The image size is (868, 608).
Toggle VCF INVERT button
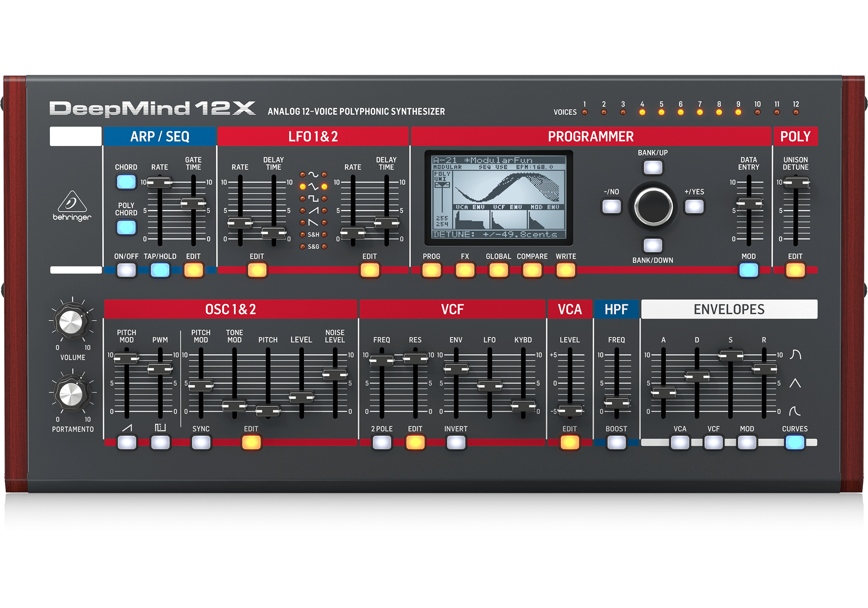[x=456, y=443]
